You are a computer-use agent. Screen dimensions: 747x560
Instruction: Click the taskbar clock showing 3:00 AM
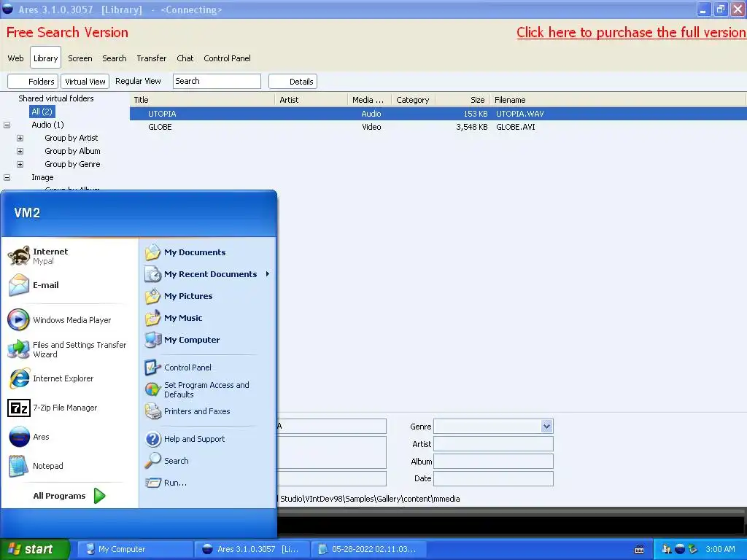(x=720, y=549)
